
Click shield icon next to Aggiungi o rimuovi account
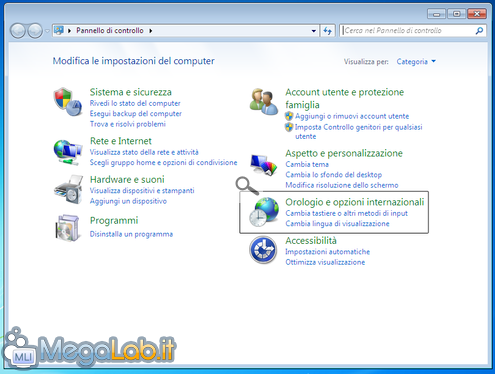point(289,116)
